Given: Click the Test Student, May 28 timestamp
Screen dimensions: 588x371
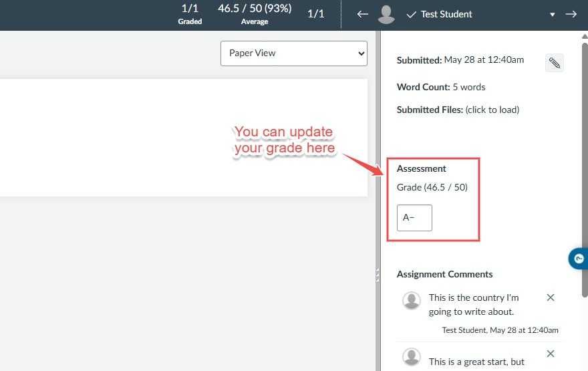Looking at the screenshot, I should pos(500,330).
